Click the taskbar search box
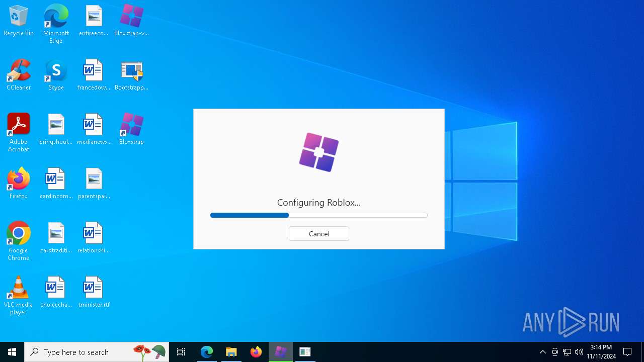The height and width of the screenshot is (362, 644). (97, 352)
